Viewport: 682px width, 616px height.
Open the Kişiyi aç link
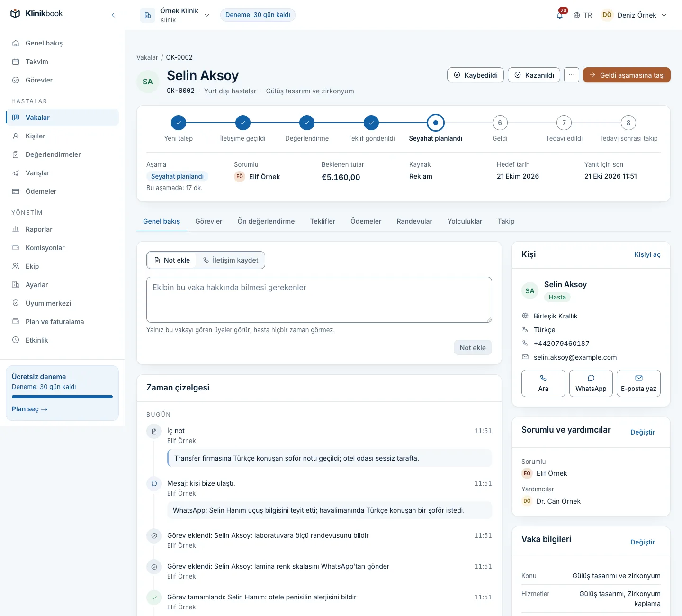(x=647, y=254)
